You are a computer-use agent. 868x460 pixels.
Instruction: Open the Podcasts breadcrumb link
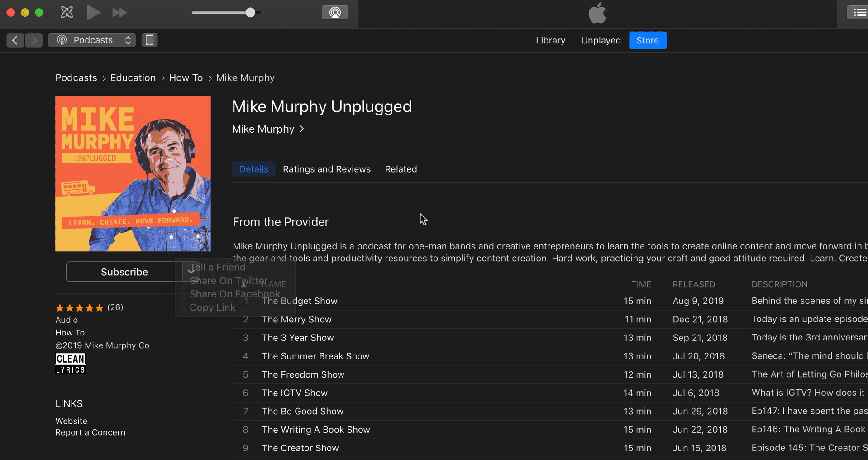76,78
